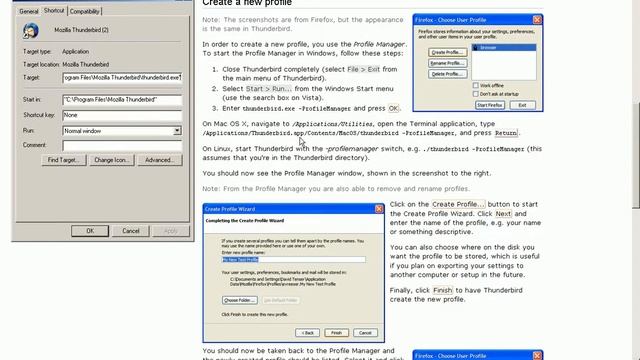This screenshot has height=360, width=640.
Task: Open the Compatibility tab
Action: coord(84,11)
